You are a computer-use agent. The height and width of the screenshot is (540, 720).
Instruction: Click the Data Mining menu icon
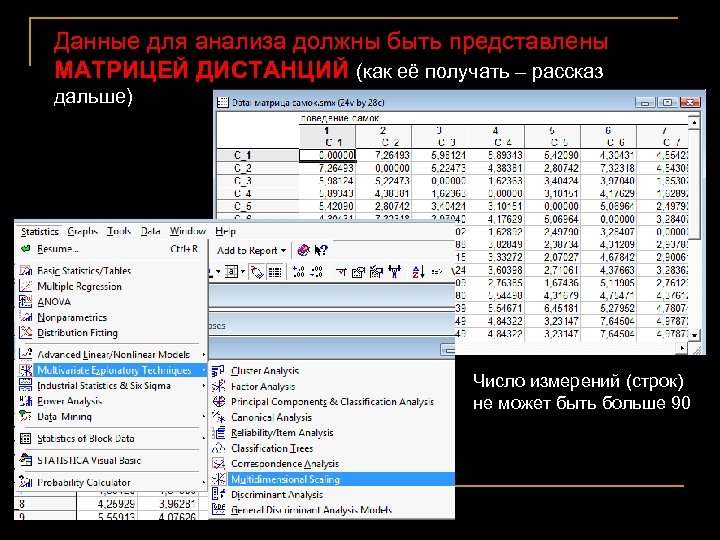tap(25, 416)
